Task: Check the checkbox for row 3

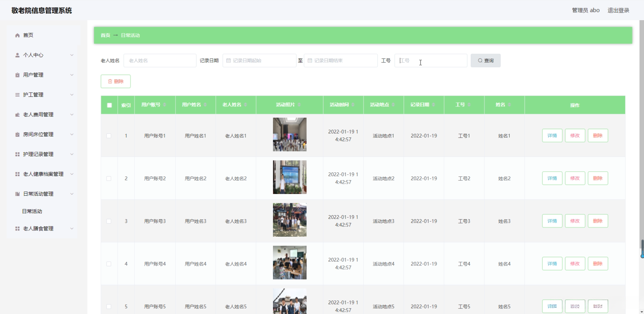Action: (x=109, y=221)
